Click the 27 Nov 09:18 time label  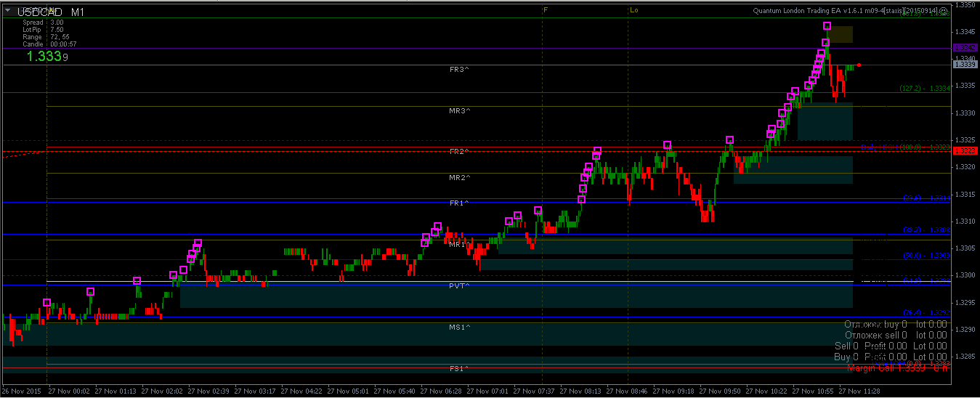pos(673,391)
